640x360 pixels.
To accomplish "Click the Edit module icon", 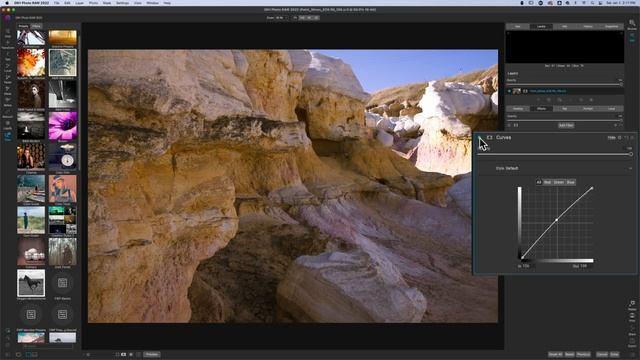I will 632,37.
